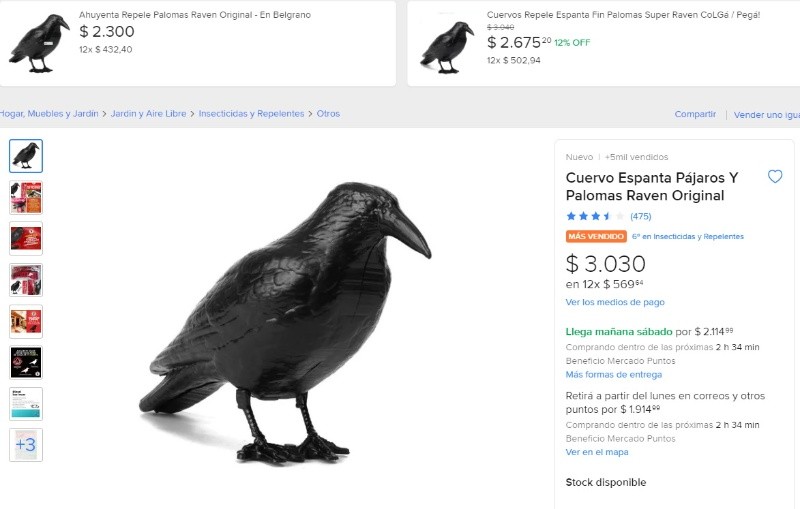Viewport: 800px width, 509px height.
Task: Open Ver los medios de pago
Action: pos(615,302)
